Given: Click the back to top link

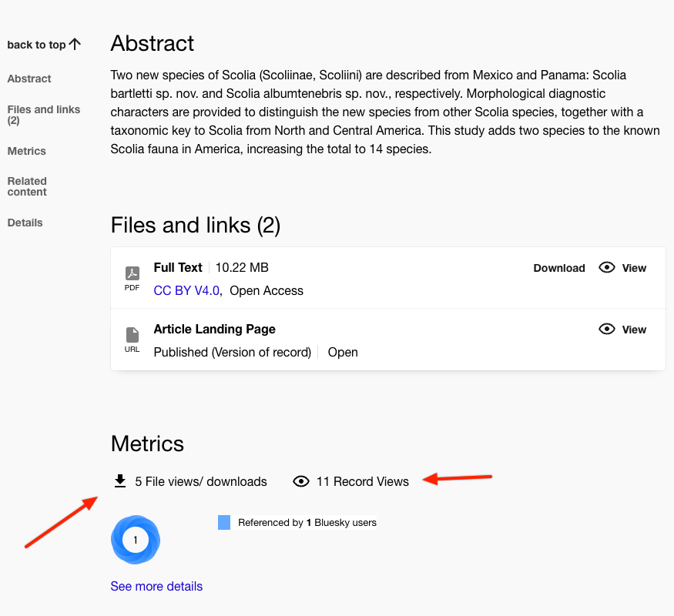Looking at the screenshot, I should (36, 45).
